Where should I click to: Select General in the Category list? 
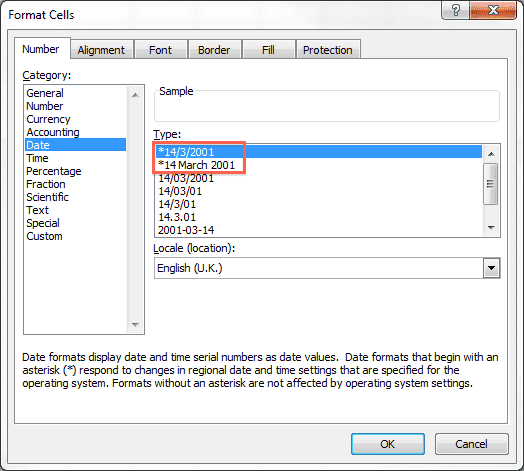click(x=76, y=93)
